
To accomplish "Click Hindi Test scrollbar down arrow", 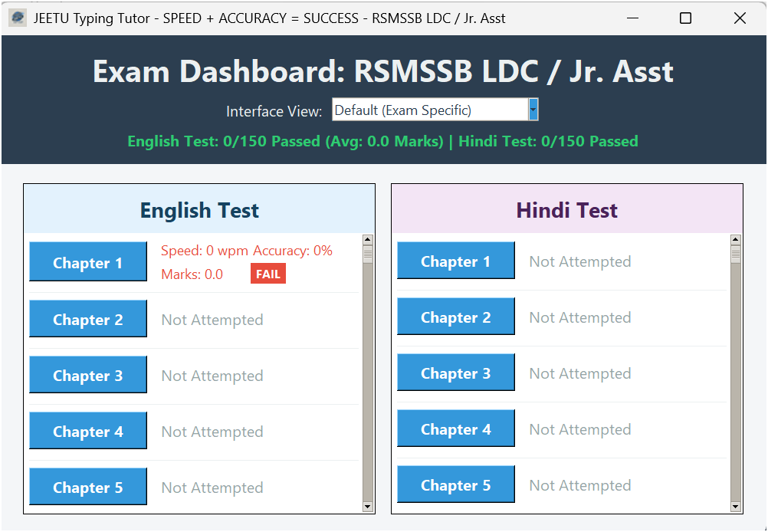I will coord(736,506).
